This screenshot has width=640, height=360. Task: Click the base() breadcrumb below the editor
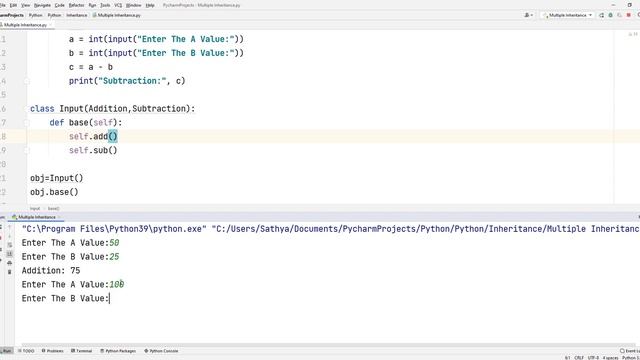[53, 209]
